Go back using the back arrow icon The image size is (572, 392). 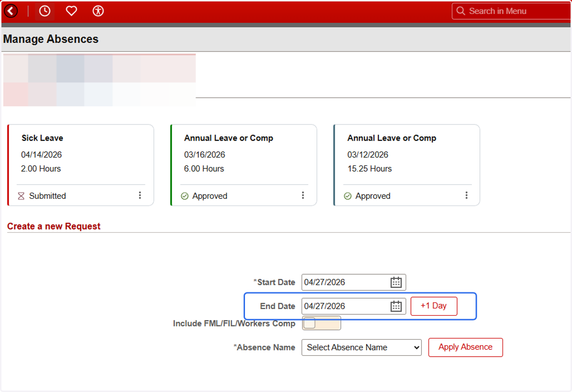[x=10, y=11]
